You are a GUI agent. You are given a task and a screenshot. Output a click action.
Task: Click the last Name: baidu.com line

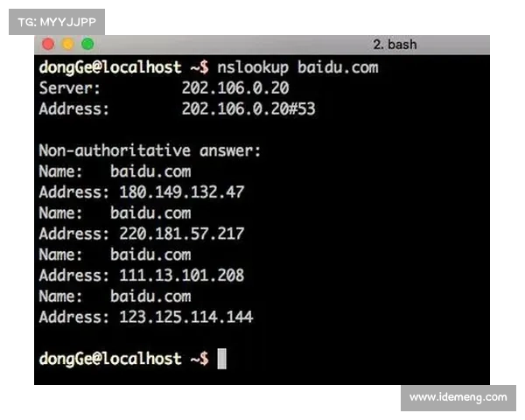coord(115,297)
